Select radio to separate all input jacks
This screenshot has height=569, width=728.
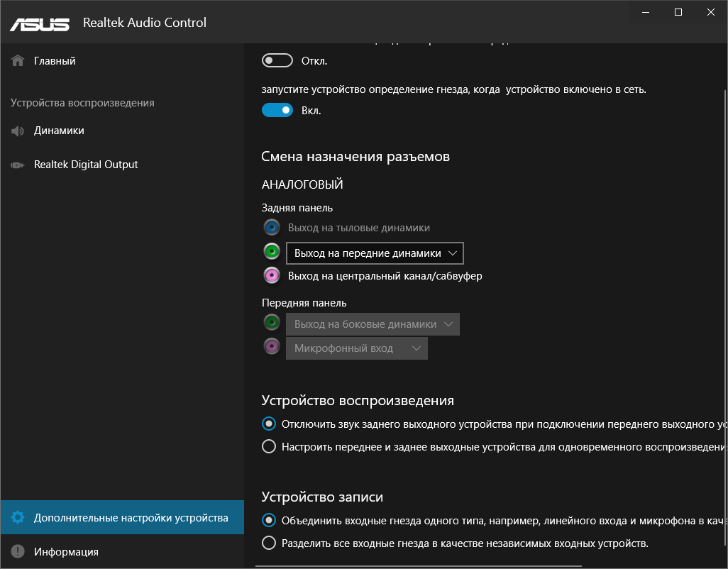(x=269, y=543)
